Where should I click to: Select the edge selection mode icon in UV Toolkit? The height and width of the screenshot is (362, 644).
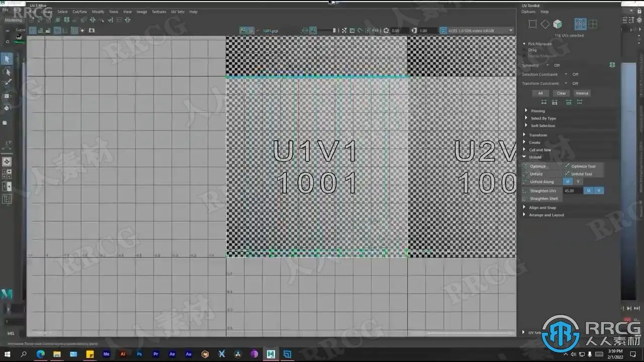(545, 24)
